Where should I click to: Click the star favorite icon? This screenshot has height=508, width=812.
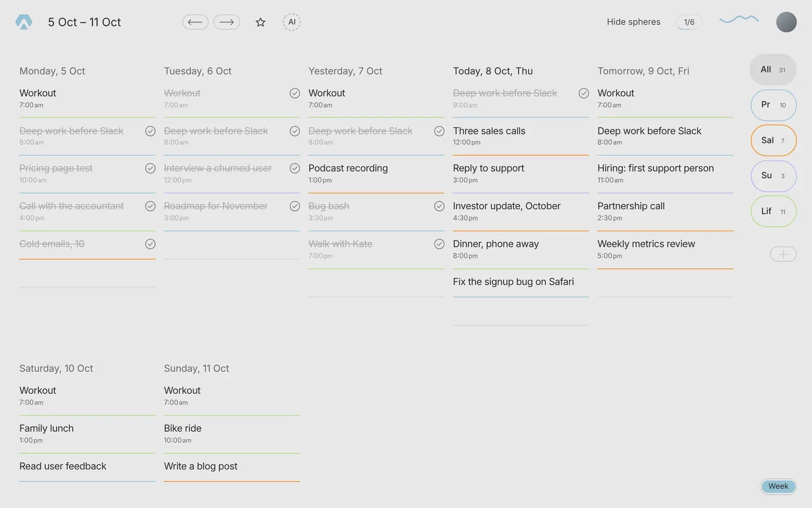point(261,22)
